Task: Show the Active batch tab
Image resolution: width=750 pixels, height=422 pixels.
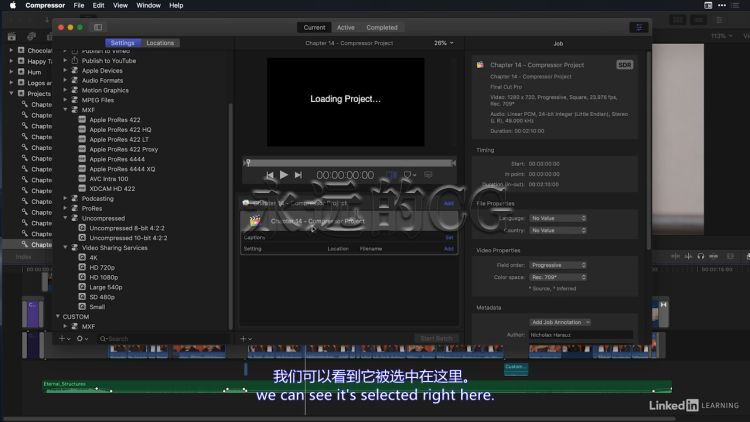Action: pos(346,27)
